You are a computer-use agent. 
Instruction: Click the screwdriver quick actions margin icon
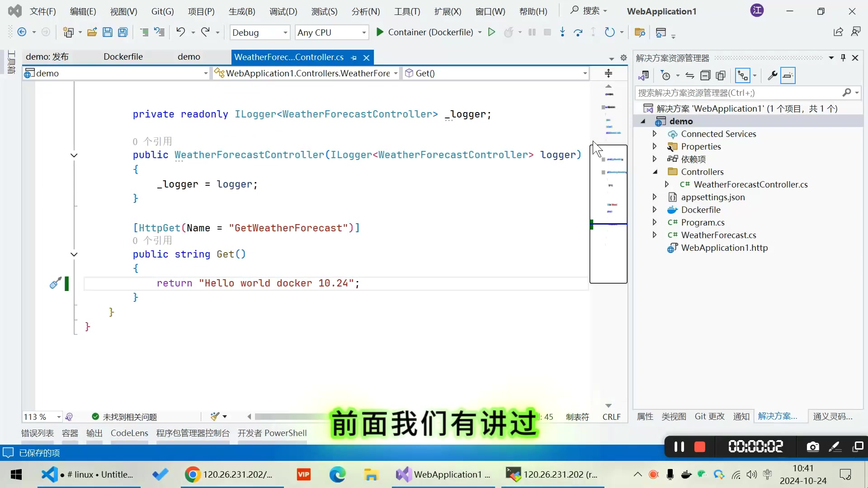click(55, 283)
